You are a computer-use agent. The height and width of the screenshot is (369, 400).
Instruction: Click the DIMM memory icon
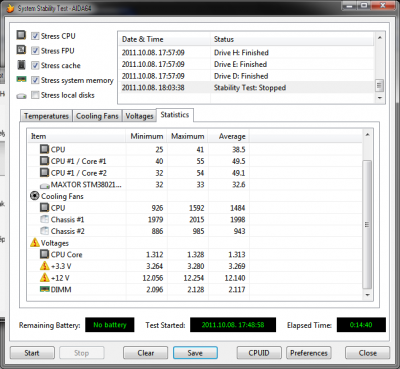pyautogui.click(x=45, y=289)
